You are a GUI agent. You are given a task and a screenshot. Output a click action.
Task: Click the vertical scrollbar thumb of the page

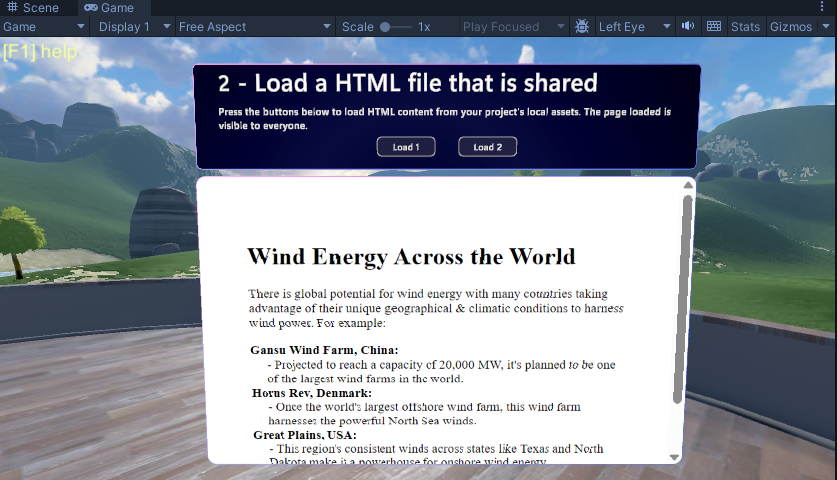(x=682, y=299)
